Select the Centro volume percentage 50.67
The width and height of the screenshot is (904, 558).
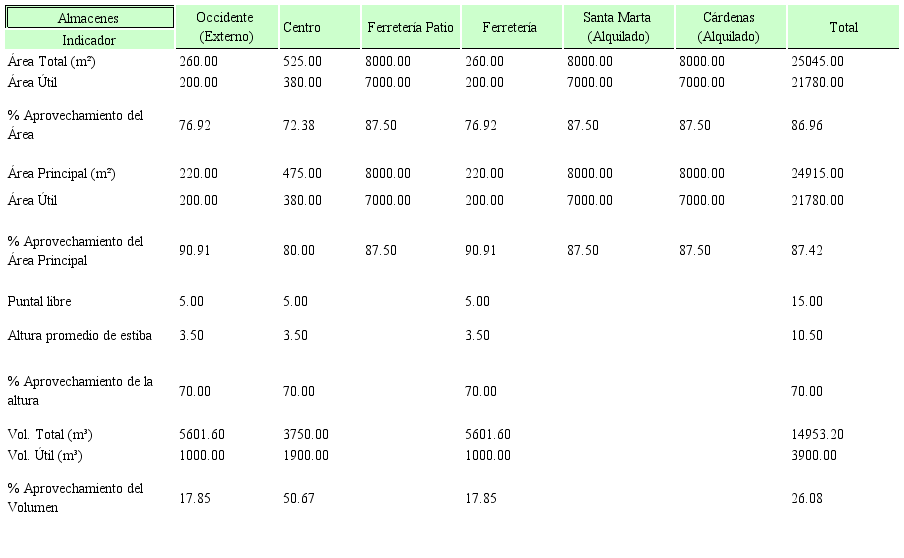299,498
